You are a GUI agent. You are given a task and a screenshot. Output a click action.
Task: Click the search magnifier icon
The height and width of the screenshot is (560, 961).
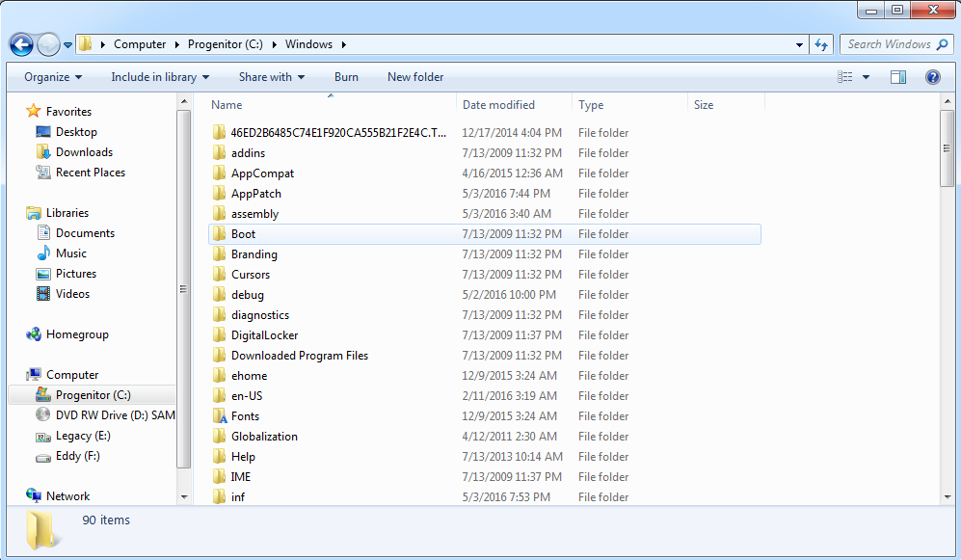(943, 44)
